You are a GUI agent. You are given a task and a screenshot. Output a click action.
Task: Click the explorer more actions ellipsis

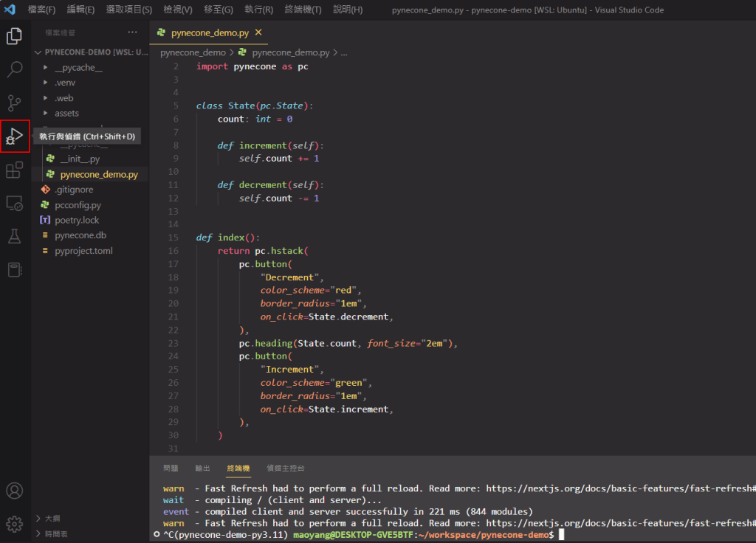click(x=132, y=32)
